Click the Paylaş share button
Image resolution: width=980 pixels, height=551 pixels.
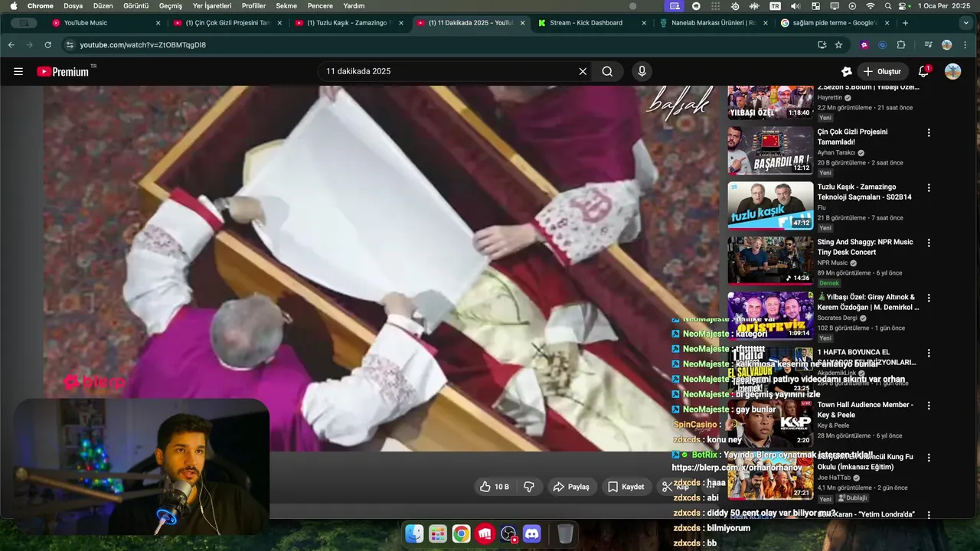[571, 487]
